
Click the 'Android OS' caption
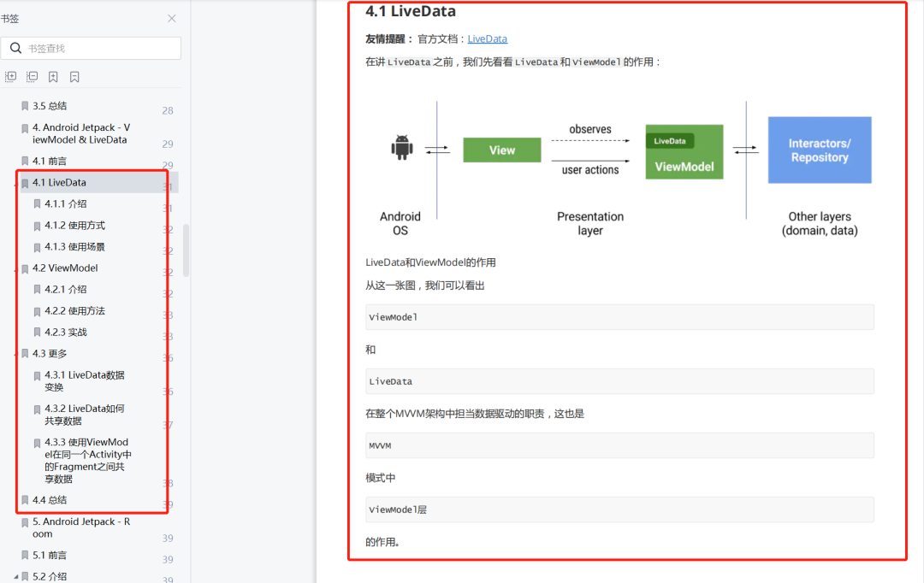pyautogui.click(x=400, y=223)
